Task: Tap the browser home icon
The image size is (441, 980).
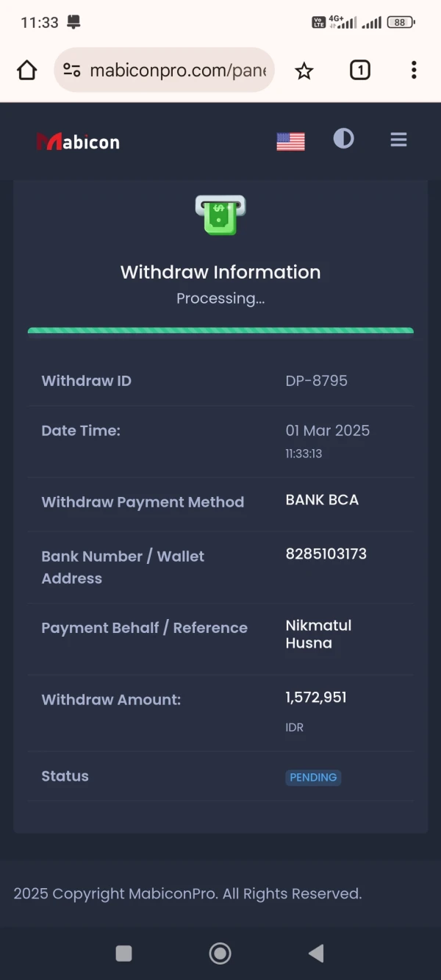Action: (x=27, y=71)
